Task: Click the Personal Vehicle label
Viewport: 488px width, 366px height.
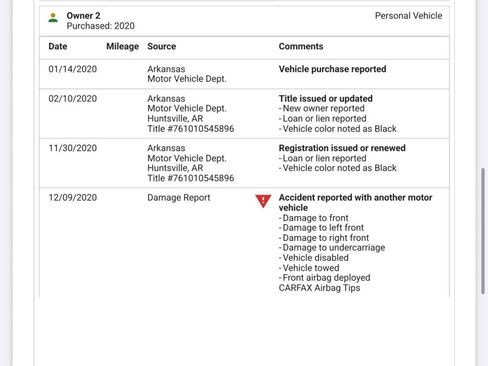Action: pos(408,16)
